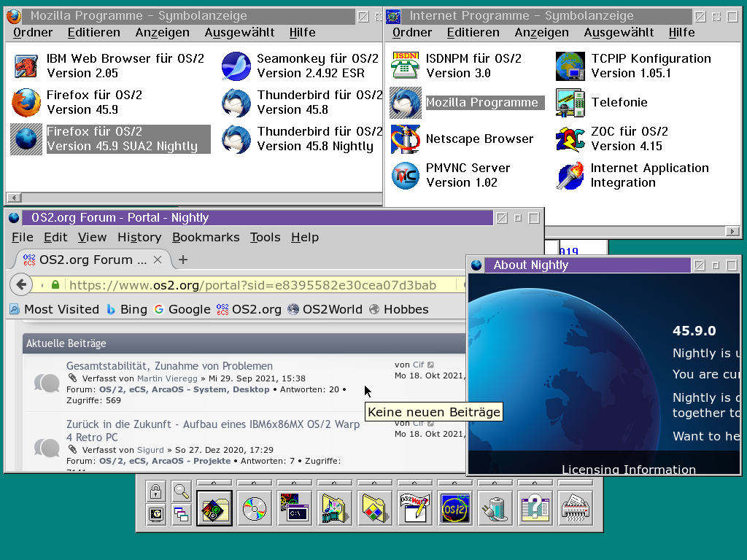The height and width of the screenshot is (560, 747).
Task: Open Hilfe menu in Internet Programme window
Action: click(682, 32)
